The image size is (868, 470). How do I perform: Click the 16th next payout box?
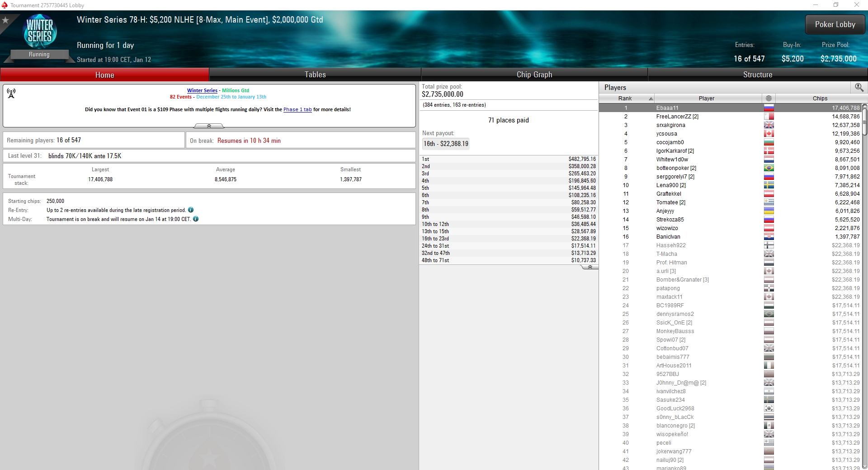pos(446,144)
